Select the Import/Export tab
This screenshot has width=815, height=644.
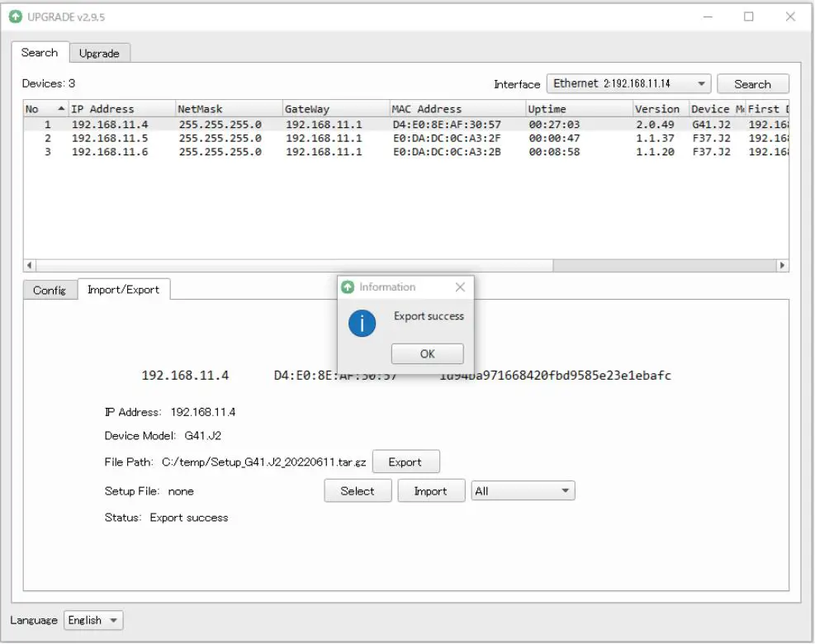tap(123, 290)
